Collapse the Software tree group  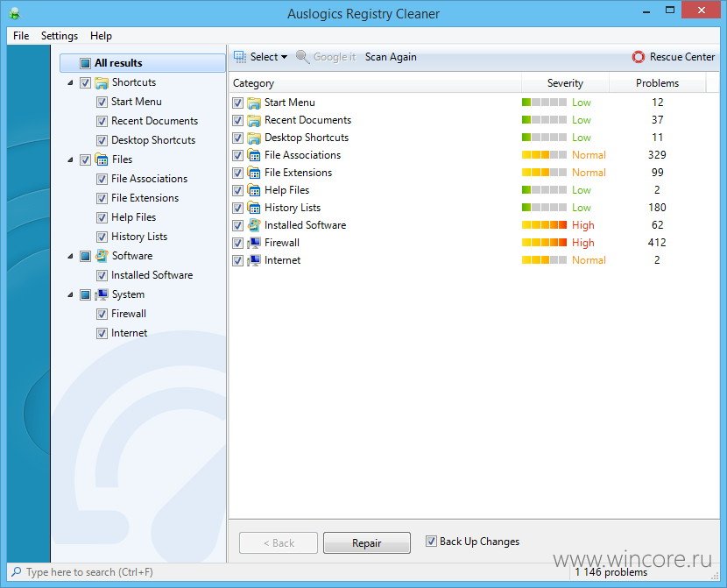pyautogui.click(x=70, y=256)
